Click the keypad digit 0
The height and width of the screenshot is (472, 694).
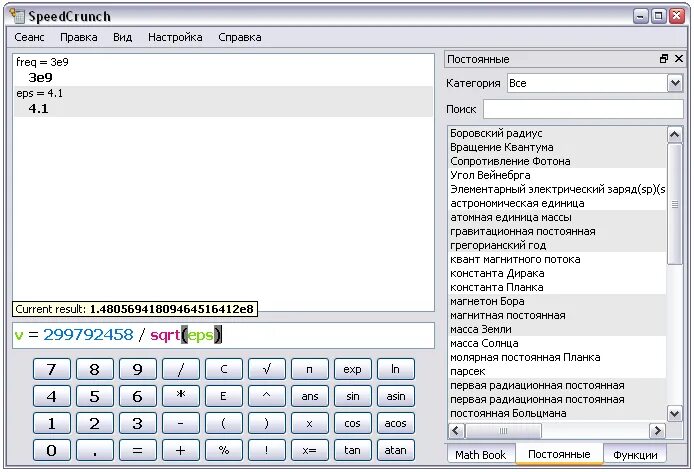[51, 450]
